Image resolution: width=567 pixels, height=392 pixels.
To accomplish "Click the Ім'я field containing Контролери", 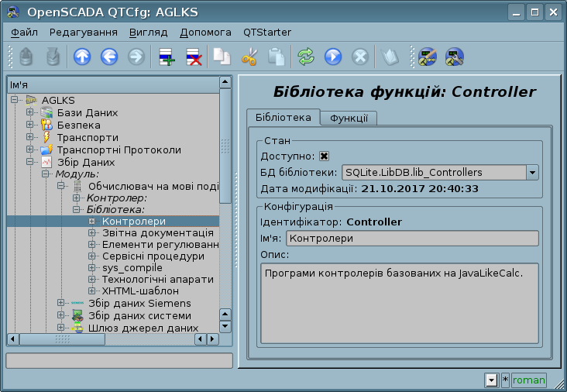I will click(412, 239).
